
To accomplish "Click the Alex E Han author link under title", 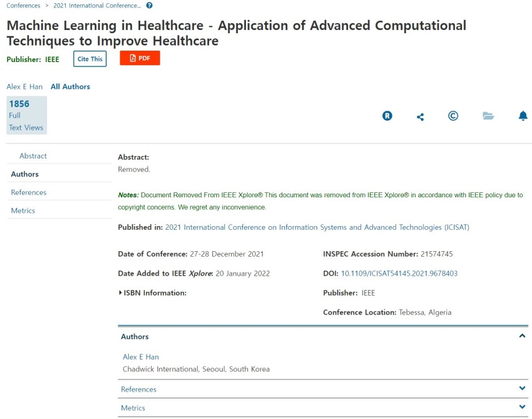I will click(24, 86).
